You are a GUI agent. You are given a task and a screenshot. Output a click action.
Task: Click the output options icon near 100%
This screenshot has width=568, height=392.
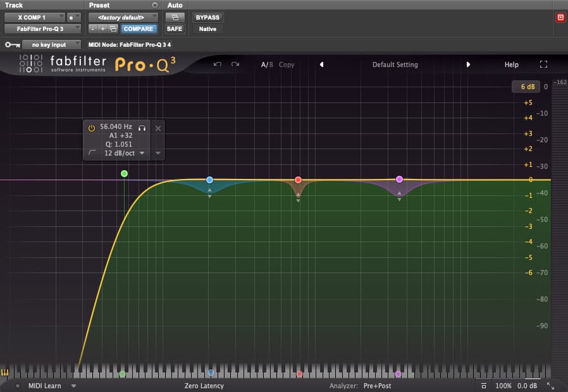484,386
